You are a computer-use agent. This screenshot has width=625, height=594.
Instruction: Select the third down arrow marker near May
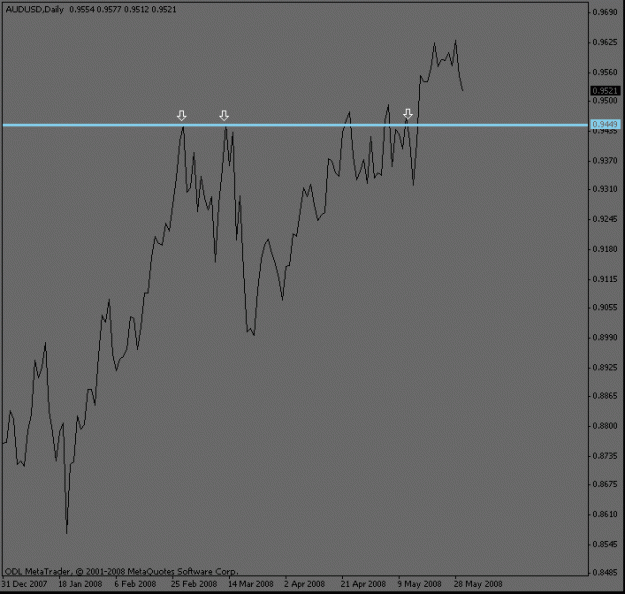(x=407, y=114)
